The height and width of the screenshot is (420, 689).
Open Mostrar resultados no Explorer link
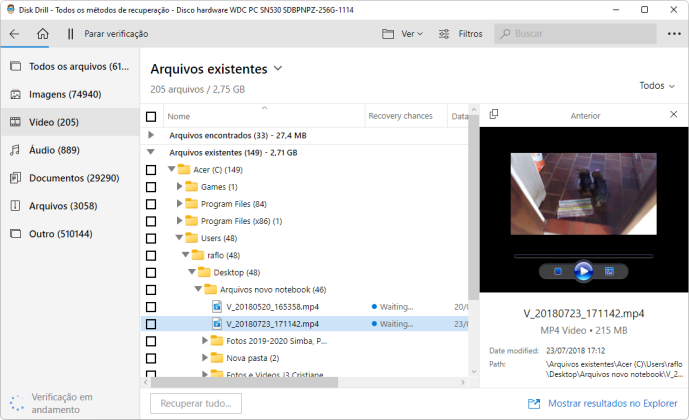click(x=602, y=403)
